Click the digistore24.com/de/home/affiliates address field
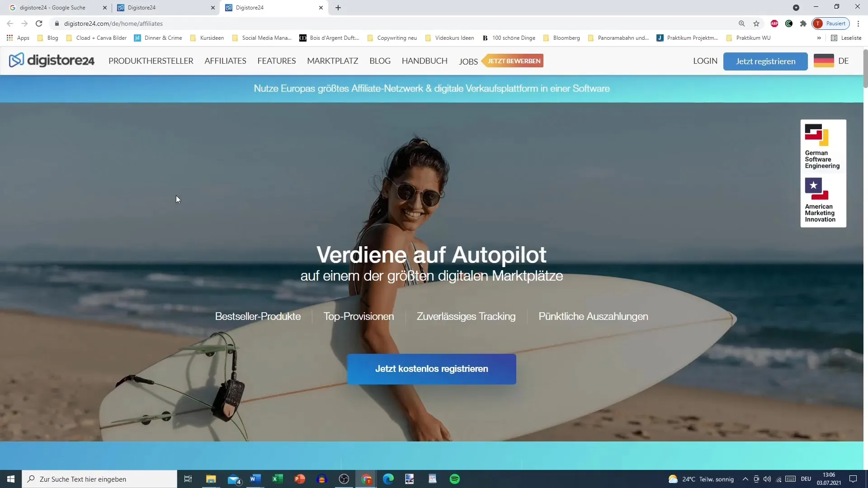Screen dimensions: 868x488 113,23
